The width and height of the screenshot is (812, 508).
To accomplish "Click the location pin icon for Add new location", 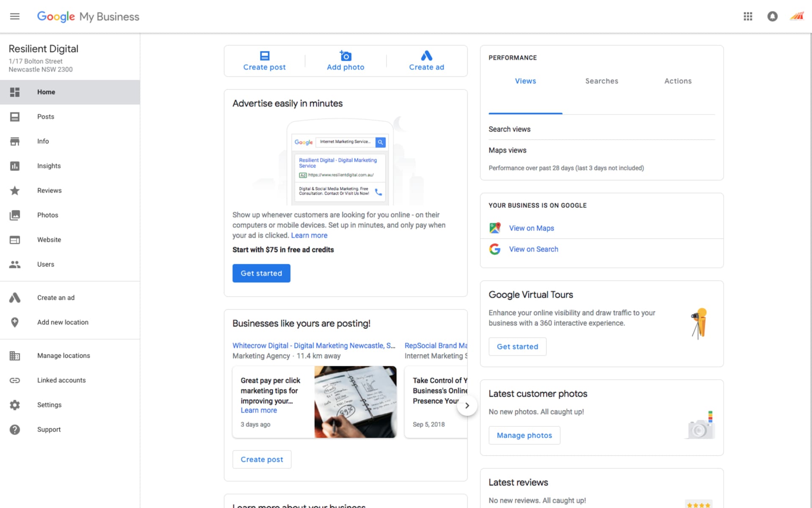I will click(x=15, y=322).
